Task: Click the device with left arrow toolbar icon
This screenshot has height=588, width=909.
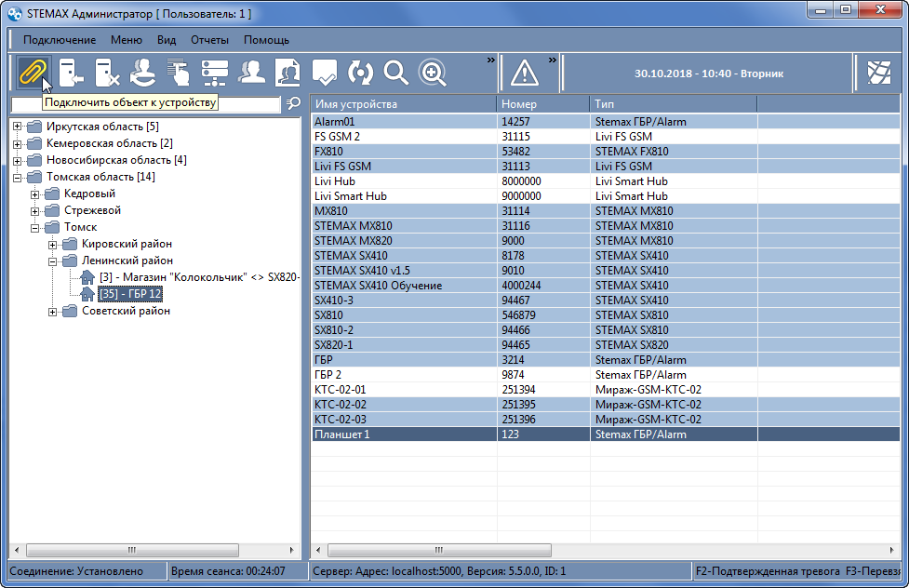Action: (71, 73)
